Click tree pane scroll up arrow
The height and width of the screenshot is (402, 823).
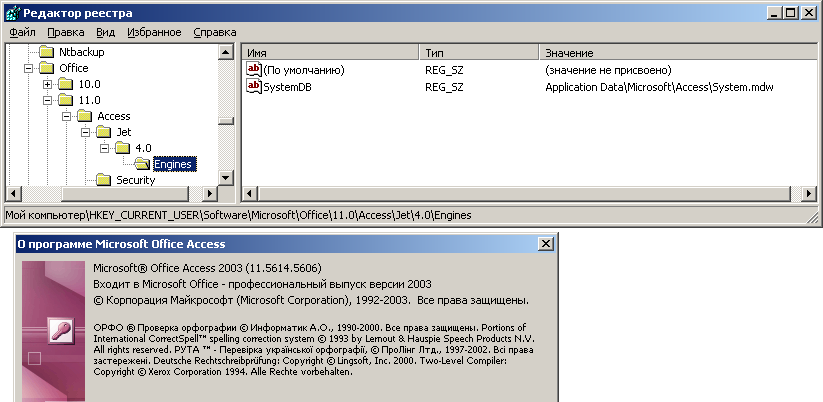pos(226,51)
